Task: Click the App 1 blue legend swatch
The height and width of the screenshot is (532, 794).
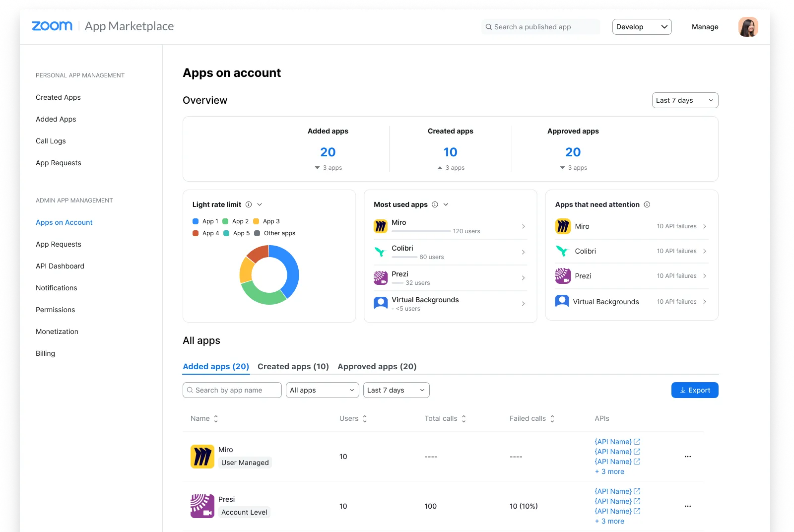Action: pyautogui.click(x=196, y=221)
